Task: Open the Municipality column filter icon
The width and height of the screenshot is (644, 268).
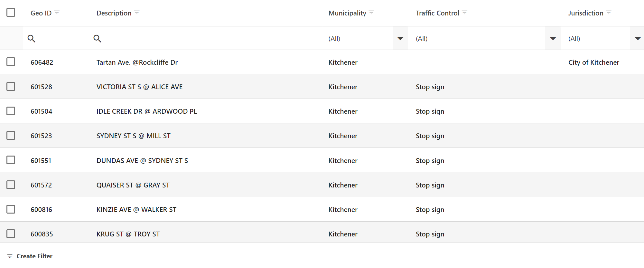Action: point(371,13)
